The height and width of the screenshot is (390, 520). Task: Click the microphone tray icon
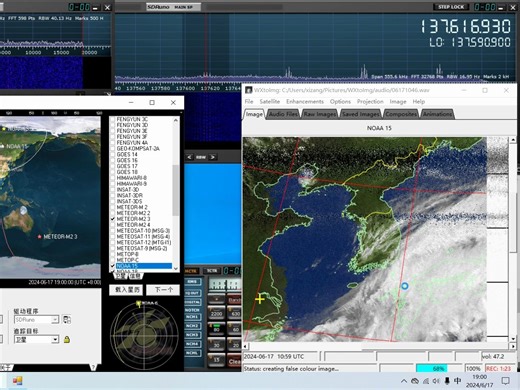[x=447, y=381]
